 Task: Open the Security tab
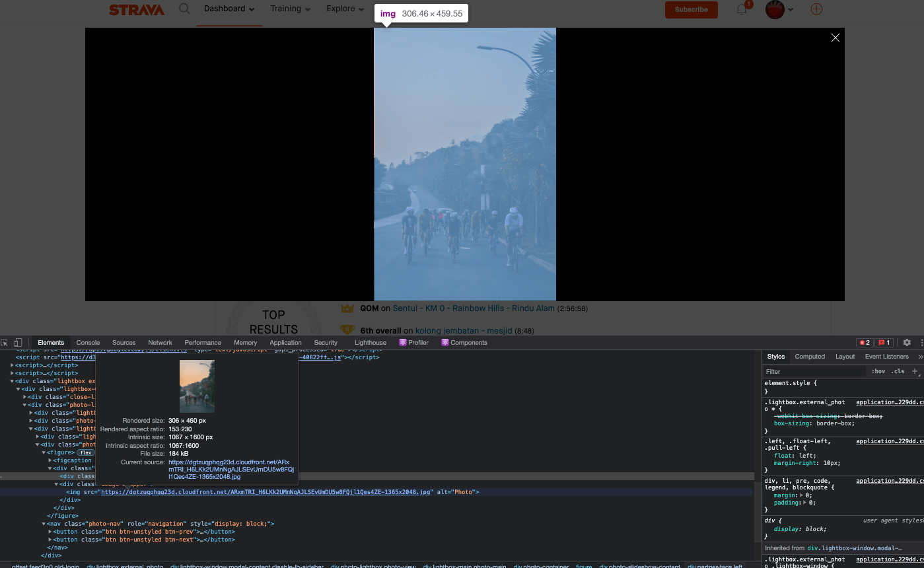[x=326, y=343]
